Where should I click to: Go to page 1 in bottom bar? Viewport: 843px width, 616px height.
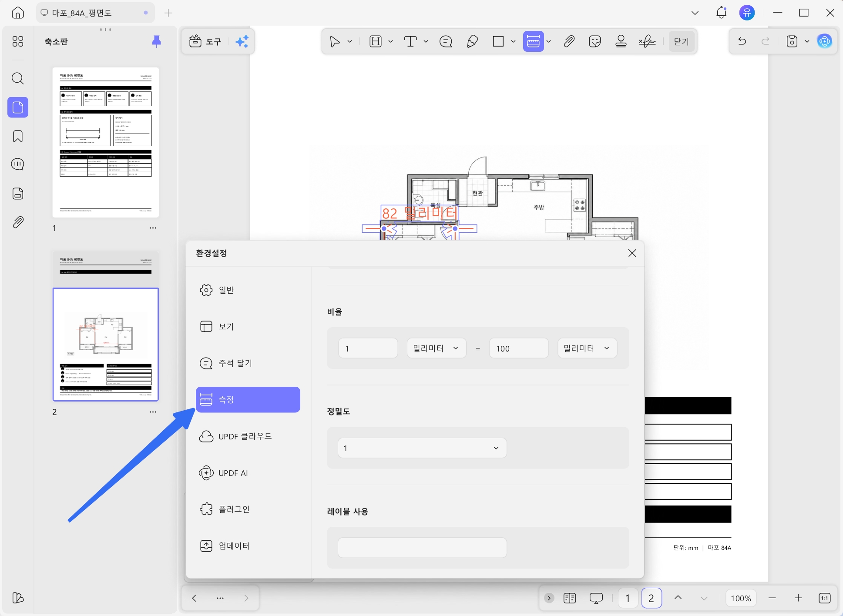point(628,598)
